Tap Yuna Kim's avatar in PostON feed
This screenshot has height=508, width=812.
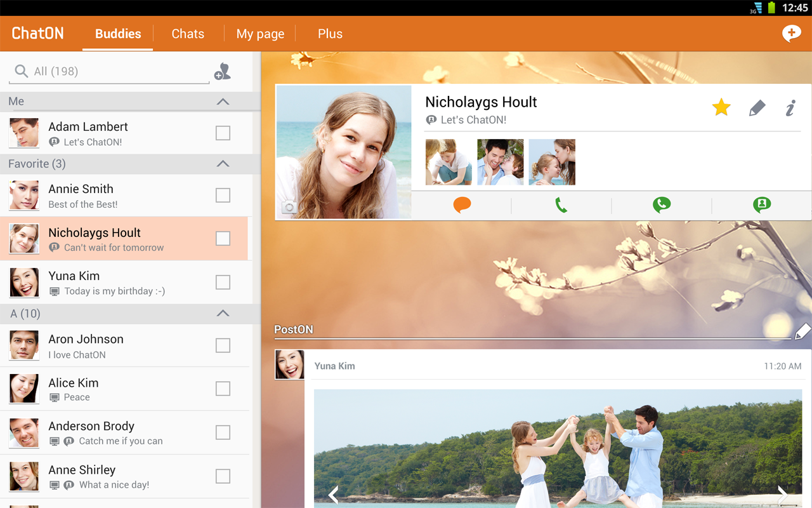[289, 364]
